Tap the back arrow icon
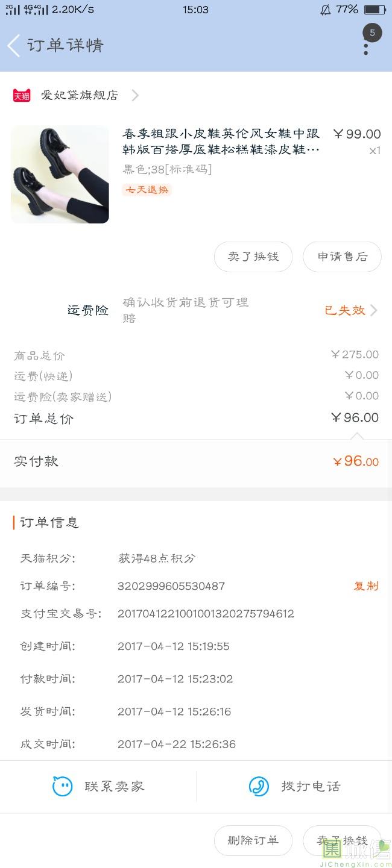Image resolution: width=392 pixels, height=868 pixels. pos(14,46)
